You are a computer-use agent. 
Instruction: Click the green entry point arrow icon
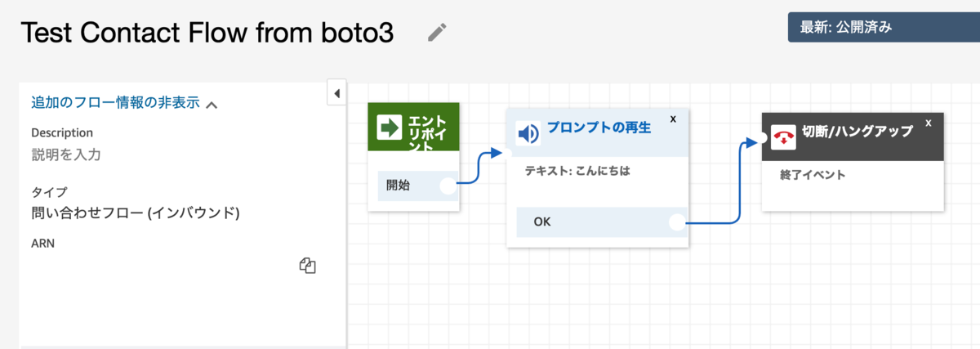(x=390, y=128)
